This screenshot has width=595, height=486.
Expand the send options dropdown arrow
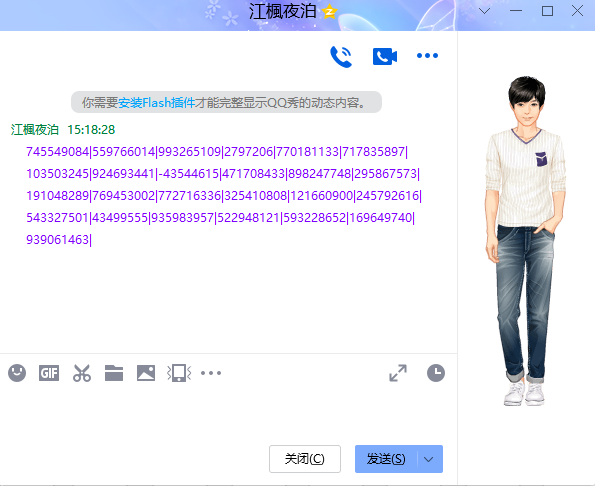(429, 459)
